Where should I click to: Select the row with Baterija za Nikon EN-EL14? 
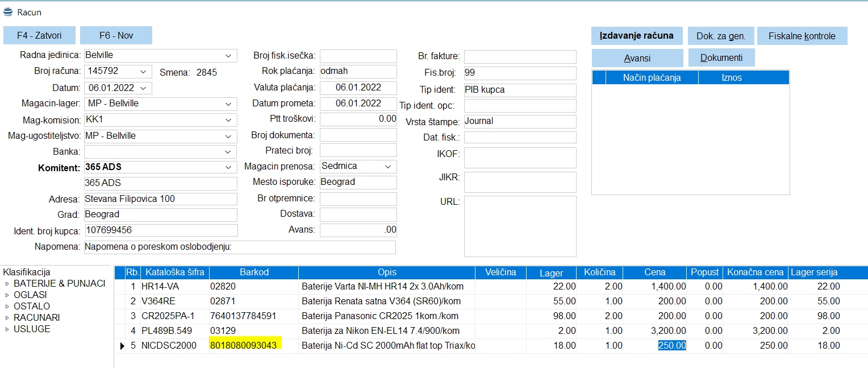[x=380, y=331]
